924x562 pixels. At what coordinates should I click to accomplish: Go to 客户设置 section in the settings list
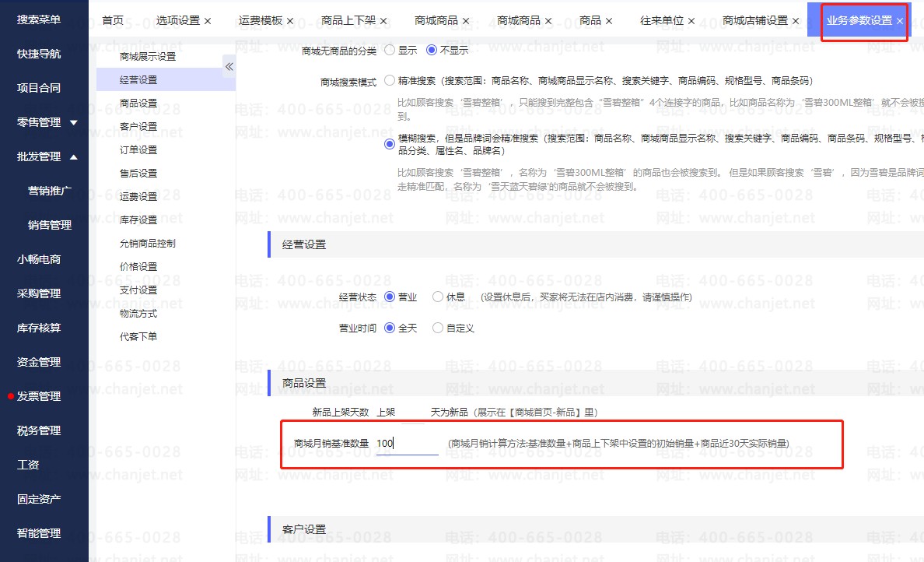pos(138,126)
